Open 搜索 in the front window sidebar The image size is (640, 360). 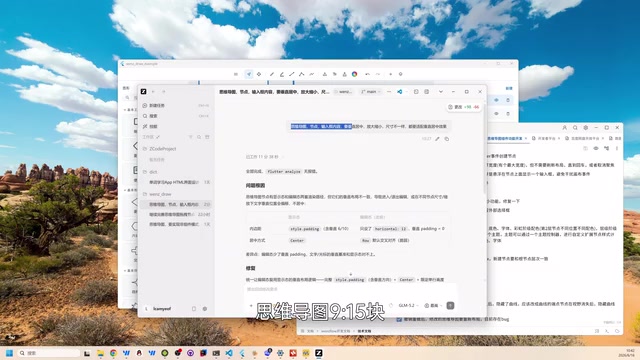176,116
